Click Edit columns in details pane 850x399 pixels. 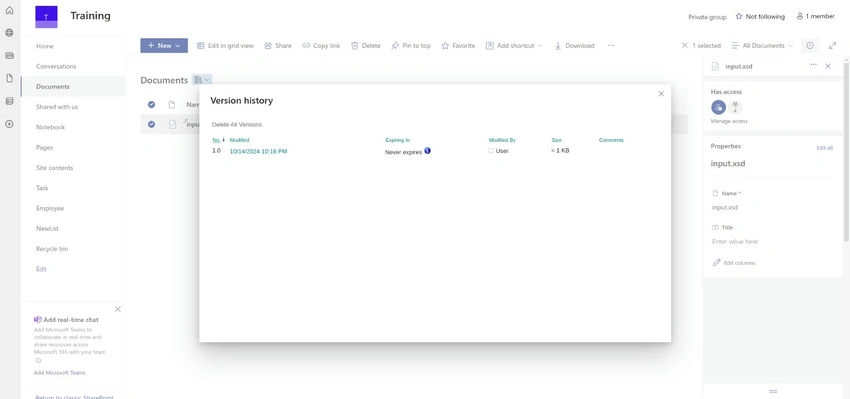point(734,262)
